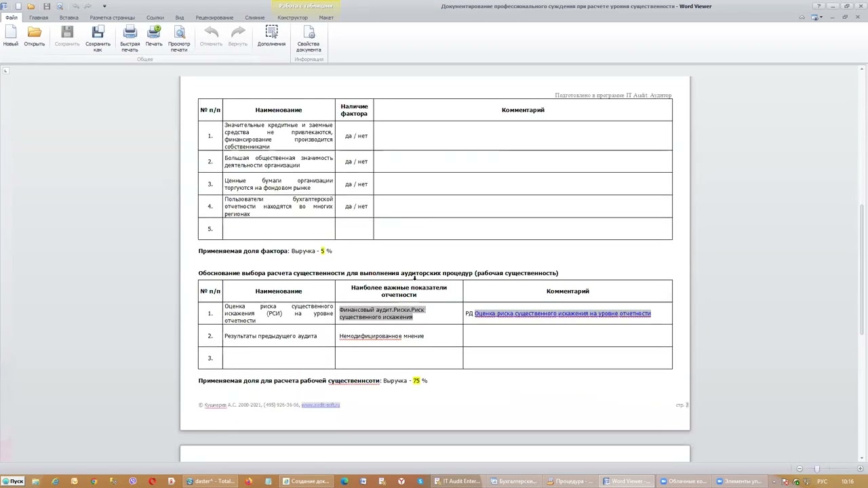
Task: Click the Отменить undo ribbon icon
Action: [211, 37]
